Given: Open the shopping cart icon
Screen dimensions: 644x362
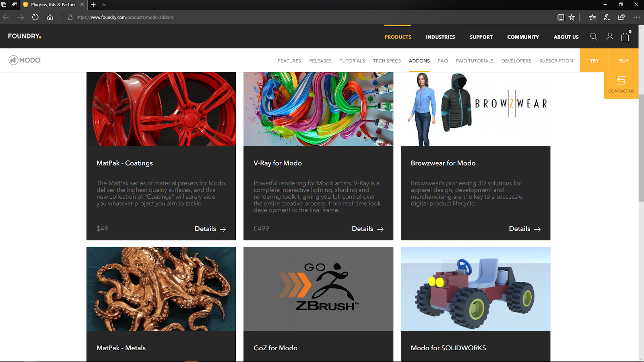Looking at the screenshot, I should pos(625,36).
